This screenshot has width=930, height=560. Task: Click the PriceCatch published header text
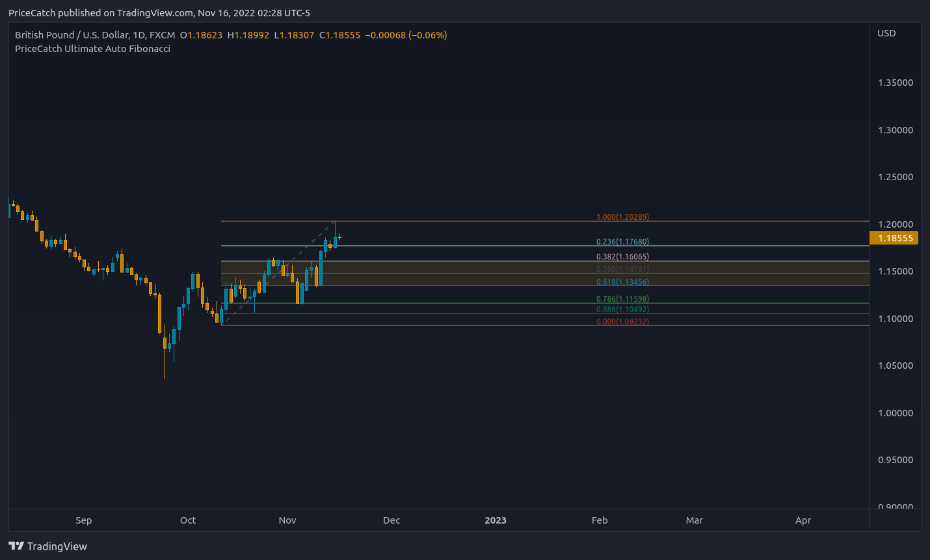pyautogui.click(x=159, y=13)
